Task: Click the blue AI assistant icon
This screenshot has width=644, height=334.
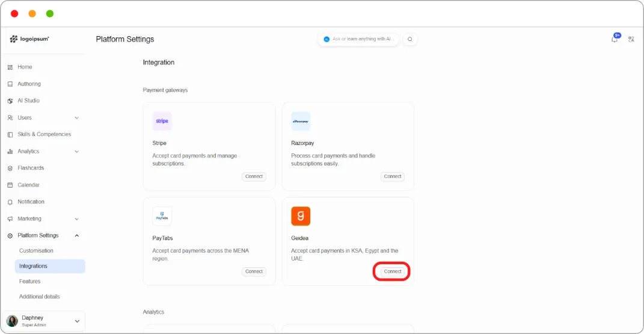Action: 327,39
